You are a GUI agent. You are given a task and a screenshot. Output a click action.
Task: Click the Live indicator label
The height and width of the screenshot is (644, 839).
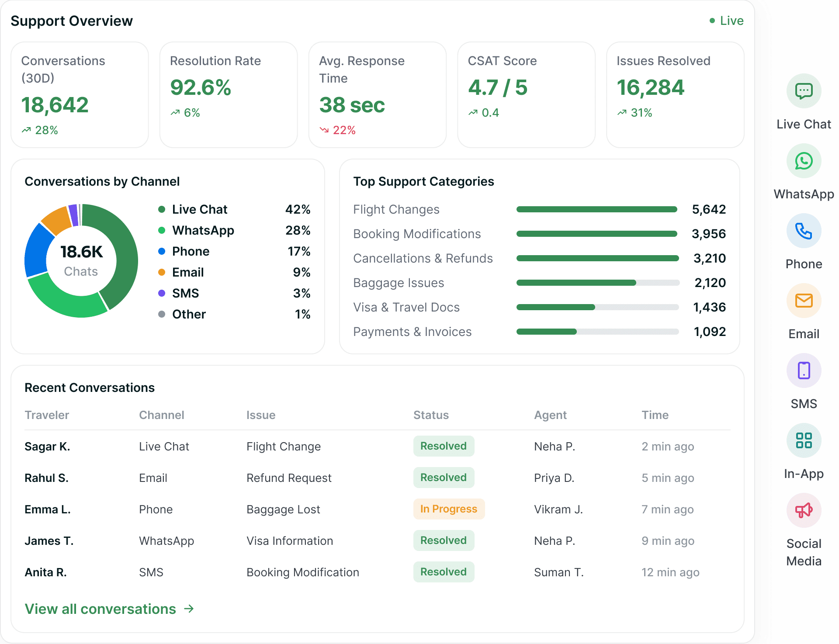click(x=732, y=21)
